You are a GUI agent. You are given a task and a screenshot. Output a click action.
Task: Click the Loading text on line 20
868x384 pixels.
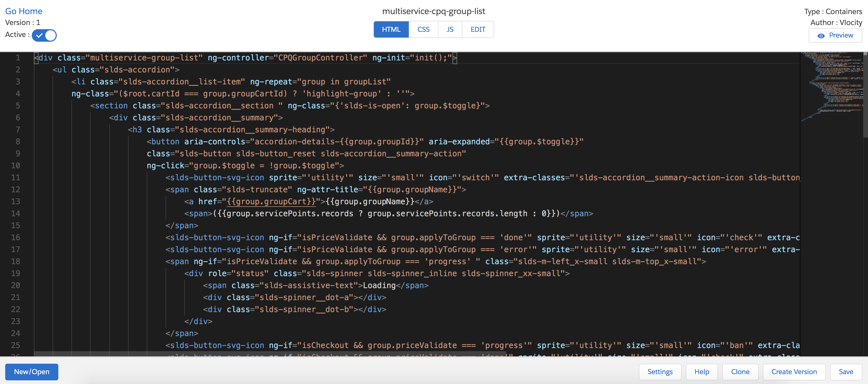click(379, 286)
